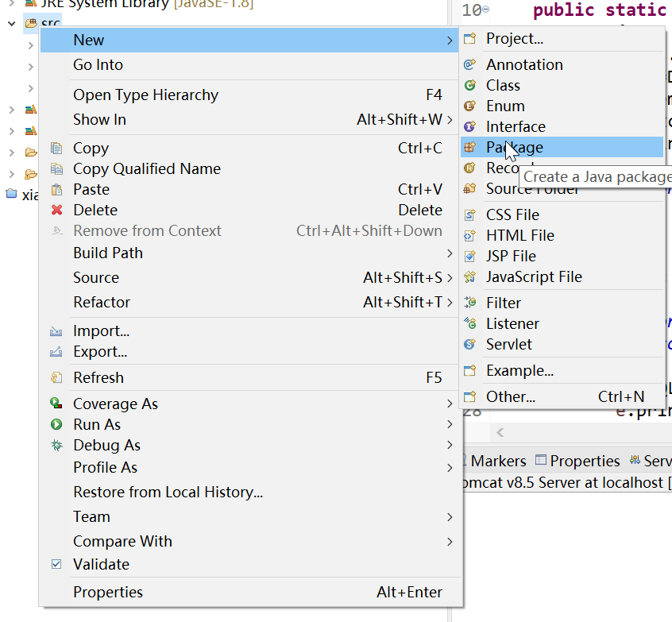Click the Servlet icon in submenu
Image resolution: width=672 pixels, height=622 pixels.
point(470,345)
